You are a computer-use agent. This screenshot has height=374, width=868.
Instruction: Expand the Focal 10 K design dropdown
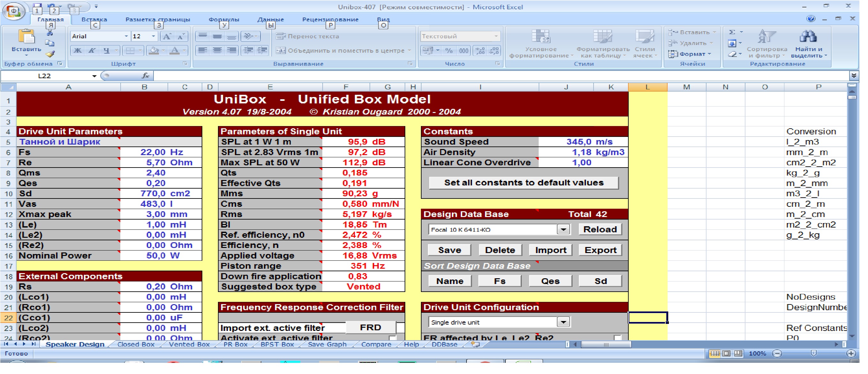563,230
